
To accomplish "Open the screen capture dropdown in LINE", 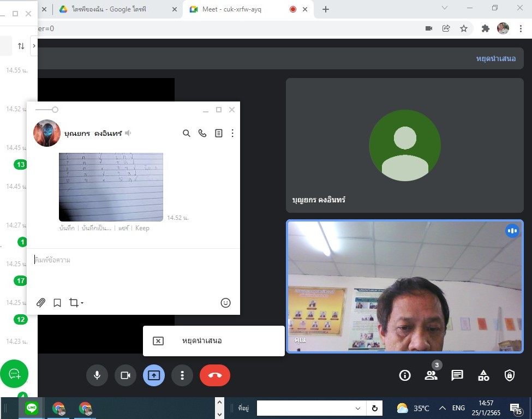I will point(76,303).
